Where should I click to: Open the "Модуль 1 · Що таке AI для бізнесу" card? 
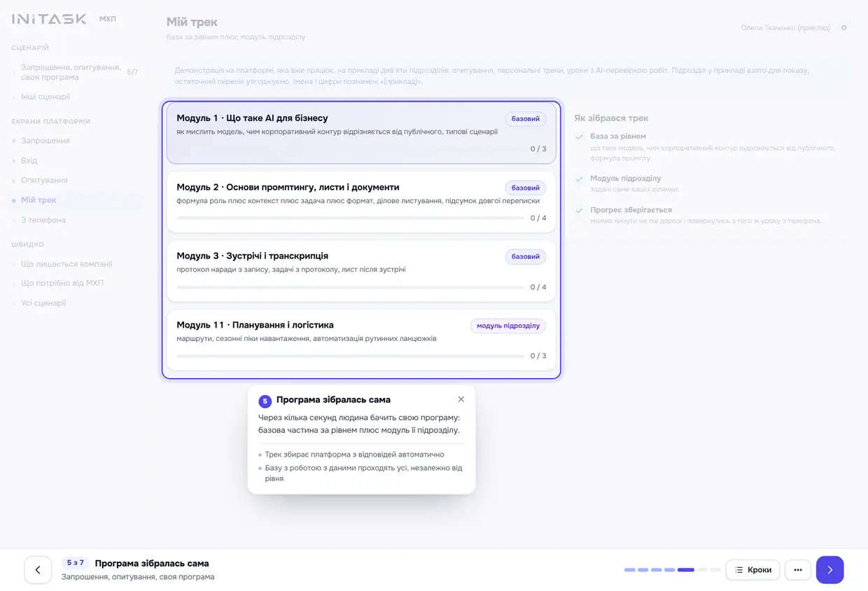(x=361, y=133)
